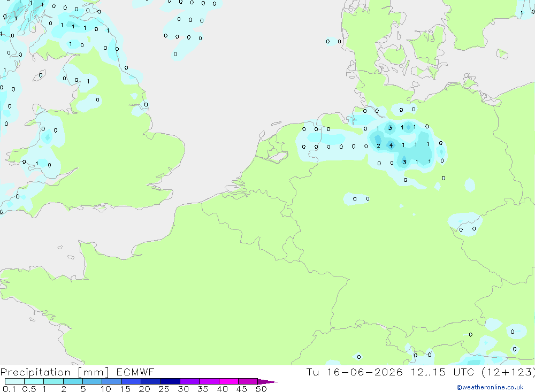Pick the 35–40 mm violet legend swatch
The image size is (535, 392).
point(209,381)
